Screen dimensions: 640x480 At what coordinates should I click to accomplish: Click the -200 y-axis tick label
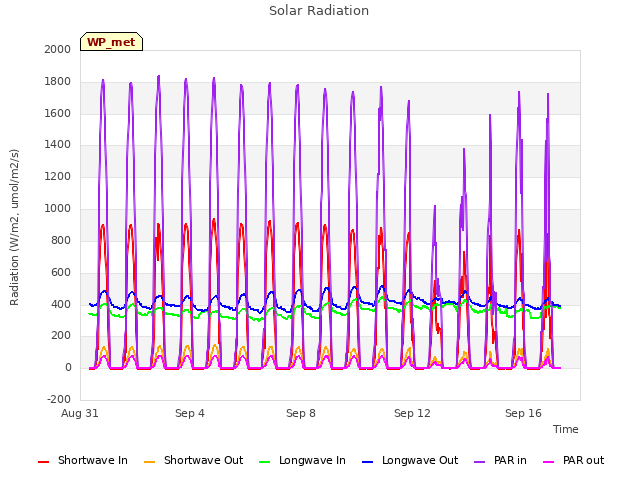59,399
